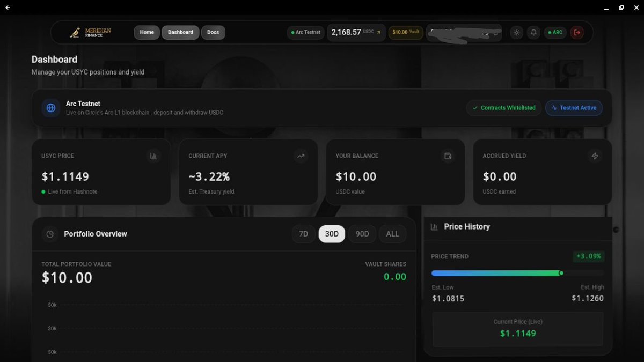Open the Dashboard tab
644x362 pixels.
pos(180,32)
